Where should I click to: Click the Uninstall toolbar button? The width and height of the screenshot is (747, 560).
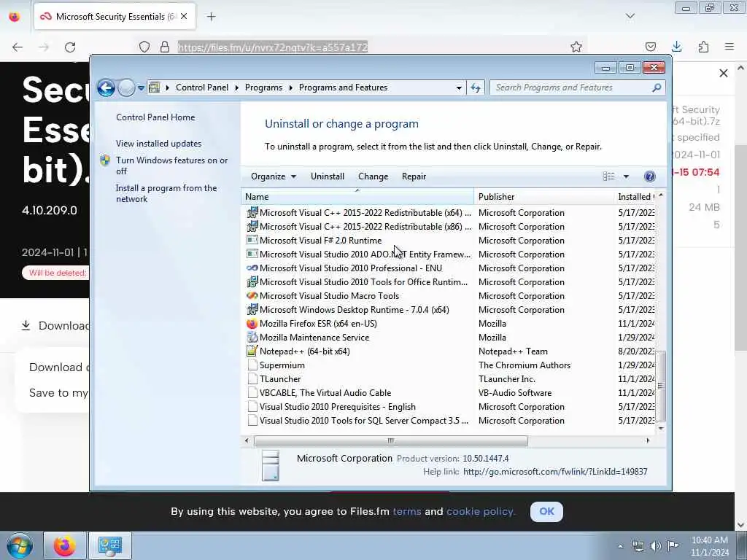coord(328,176)
